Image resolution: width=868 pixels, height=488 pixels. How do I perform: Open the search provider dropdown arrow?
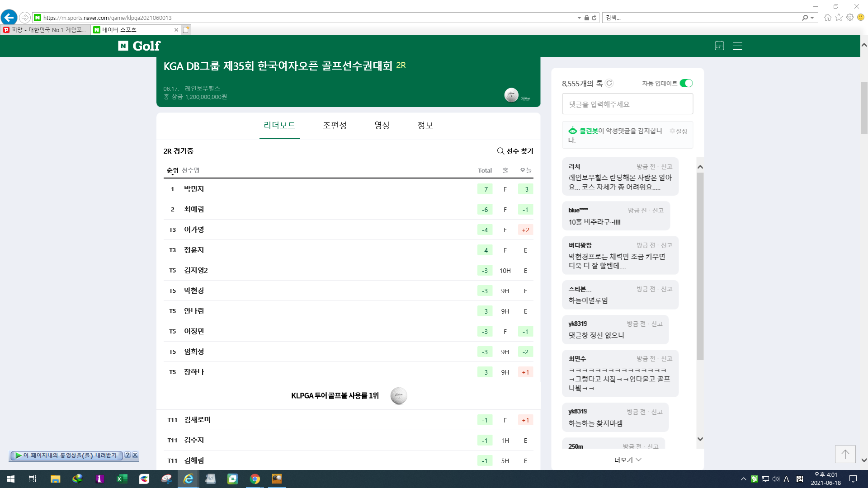coord(812,18)
